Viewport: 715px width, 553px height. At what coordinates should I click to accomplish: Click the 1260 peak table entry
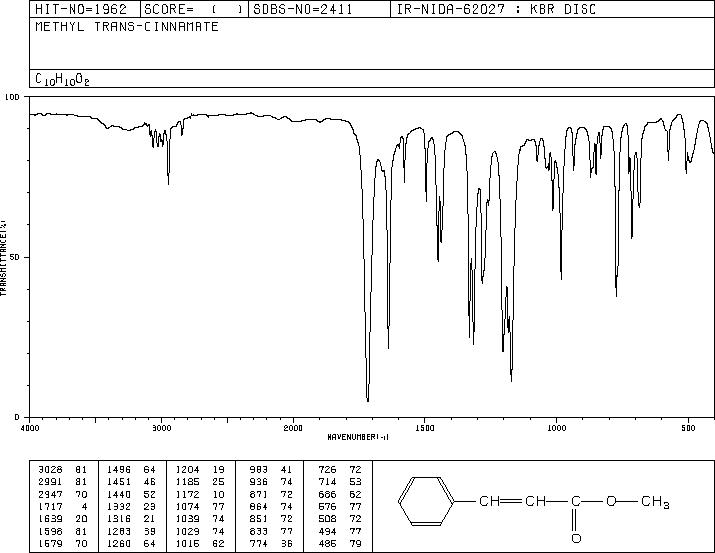(x=131, y=543)
